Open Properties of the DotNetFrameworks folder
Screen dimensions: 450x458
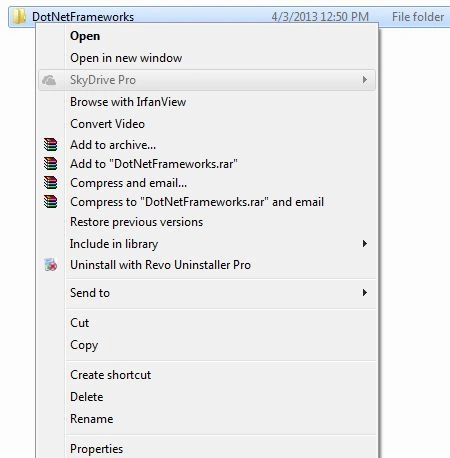click(96, 449)
